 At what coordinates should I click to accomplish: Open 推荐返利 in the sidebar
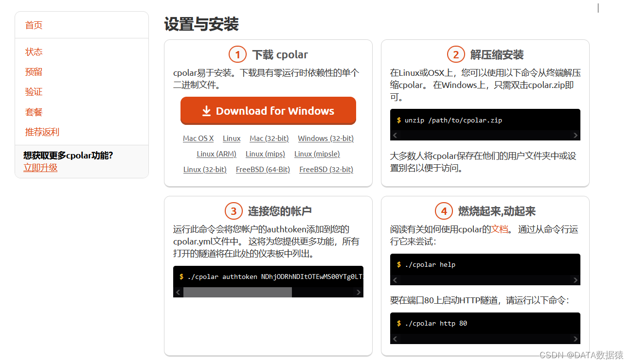tap(42, 132)
